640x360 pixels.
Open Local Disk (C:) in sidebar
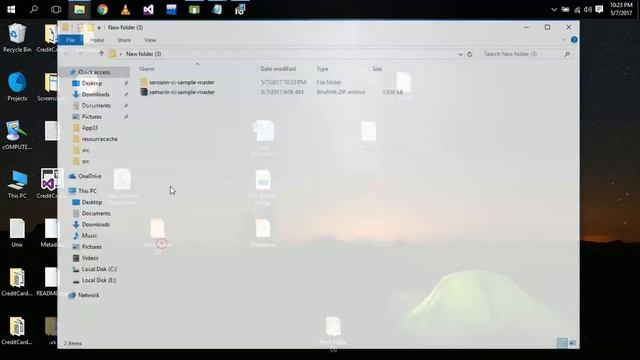coord(99,269)
